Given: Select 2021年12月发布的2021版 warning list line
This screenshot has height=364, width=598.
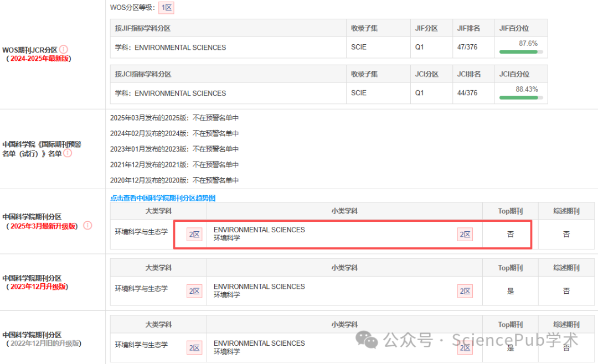Looking at the screenshot, I should (x=174, y=165).
